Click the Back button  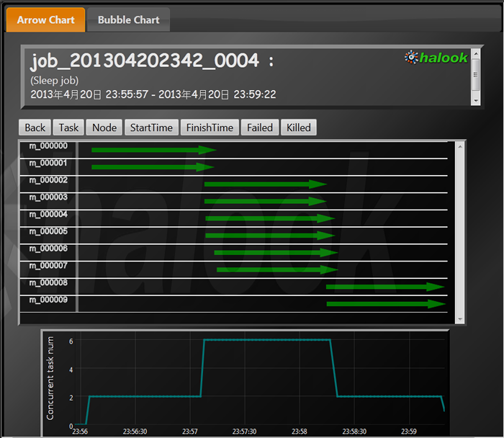35,128
